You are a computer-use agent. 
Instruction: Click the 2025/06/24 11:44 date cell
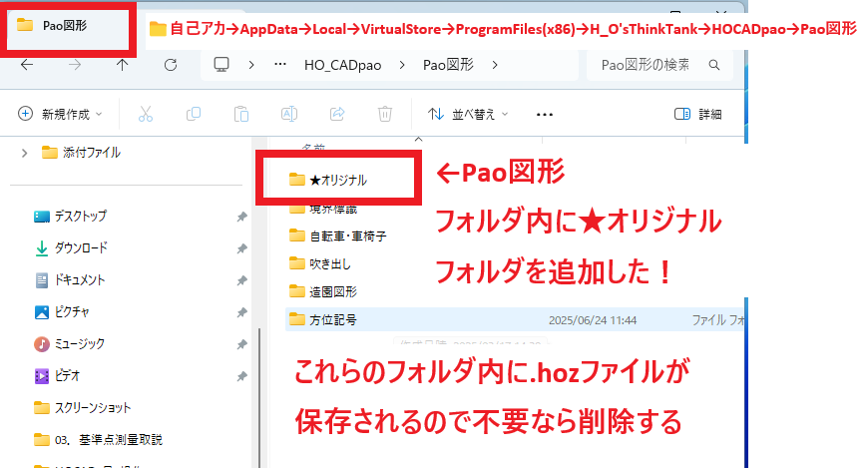(593, 320)
